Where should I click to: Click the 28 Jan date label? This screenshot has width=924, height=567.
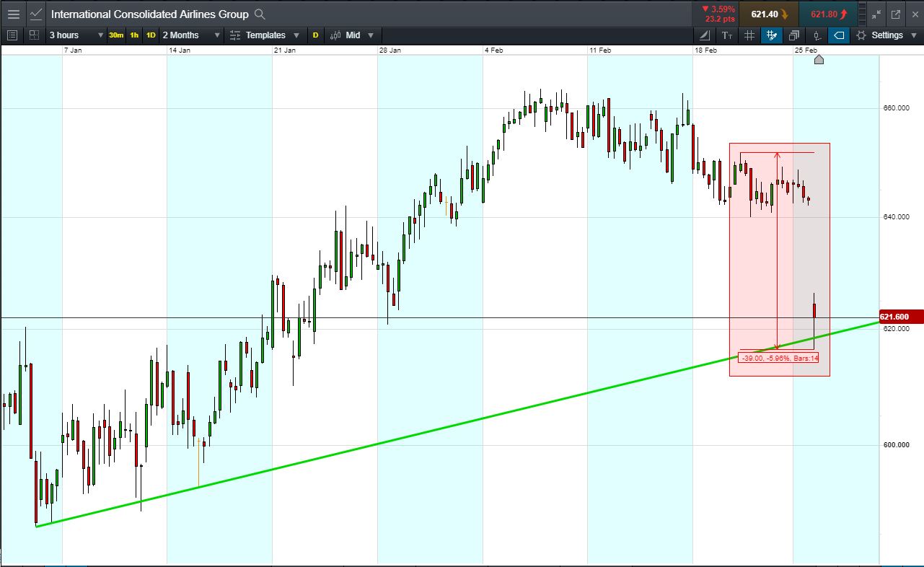click(390, 50)
